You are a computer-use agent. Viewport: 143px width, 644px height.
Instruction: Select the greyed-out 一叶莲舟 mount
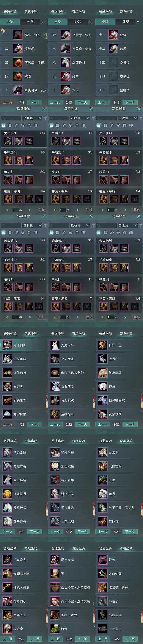coord(119,628)
